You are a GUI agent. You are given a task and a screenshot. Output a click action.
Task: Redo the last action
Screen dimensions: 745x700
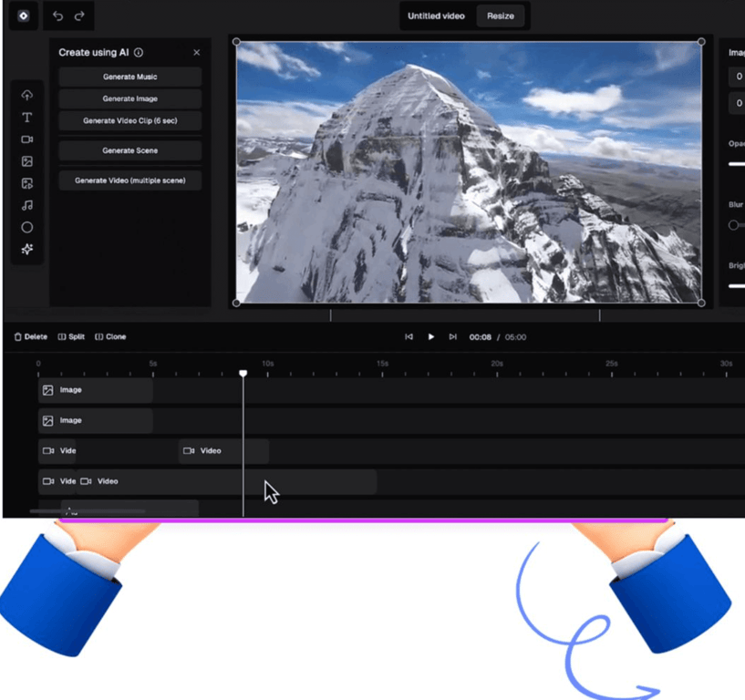click(x=78, y=15)
